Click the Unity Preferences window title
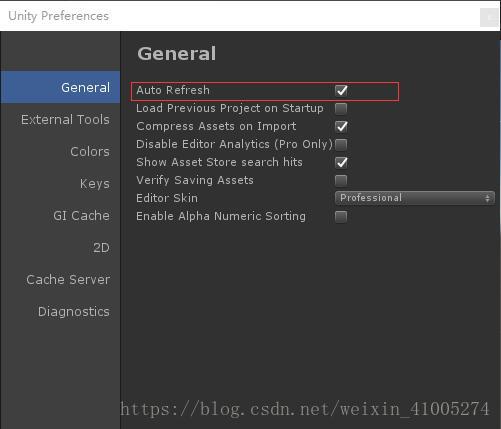501x429 pixels. [x=58, y=16]
